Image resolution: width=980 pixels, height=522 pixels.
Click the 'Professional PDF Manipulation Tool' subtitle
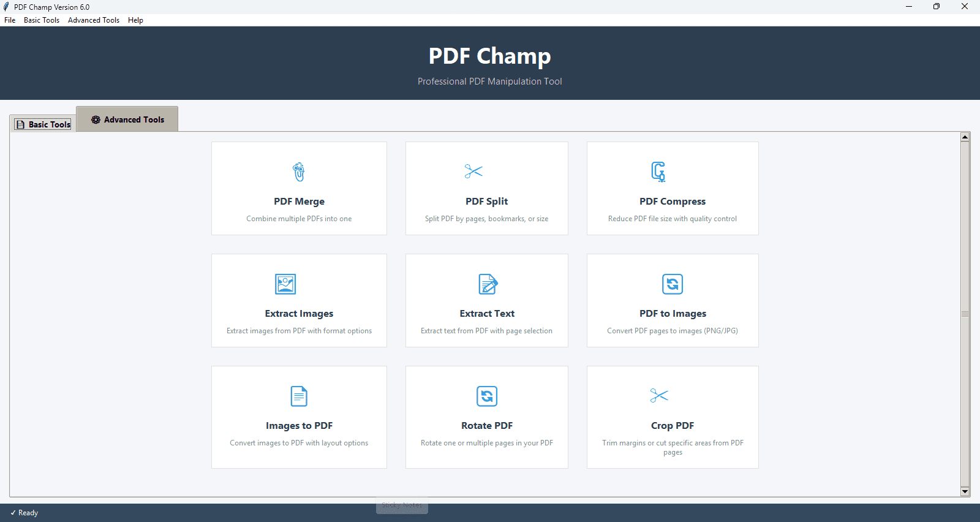490,81
